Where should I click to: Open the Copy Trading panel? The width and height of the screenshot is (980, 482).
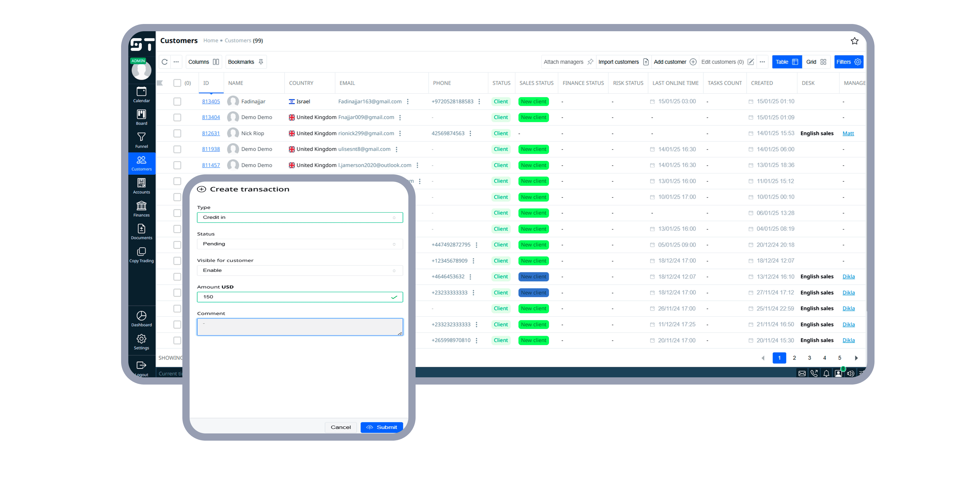(x=141, y=254)
